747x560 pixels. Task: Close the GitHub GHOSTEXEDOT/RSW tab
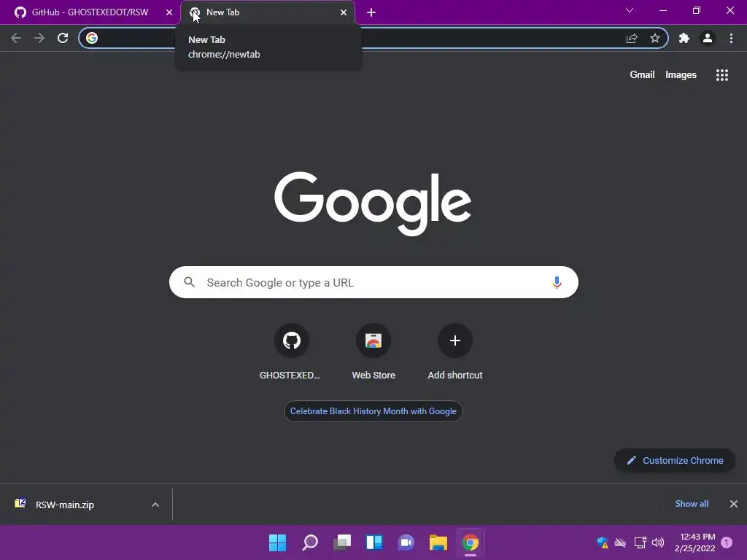coord(169,12)
